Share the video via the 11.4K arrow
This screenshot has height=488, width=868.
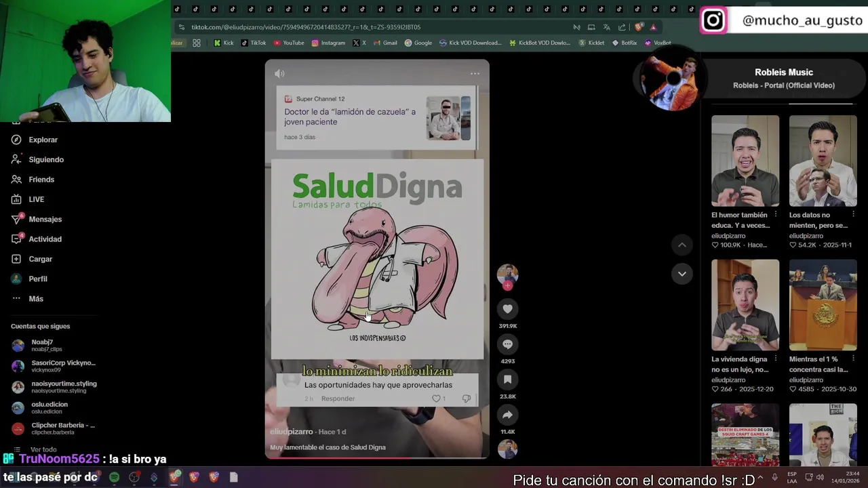tap(507, 415)
